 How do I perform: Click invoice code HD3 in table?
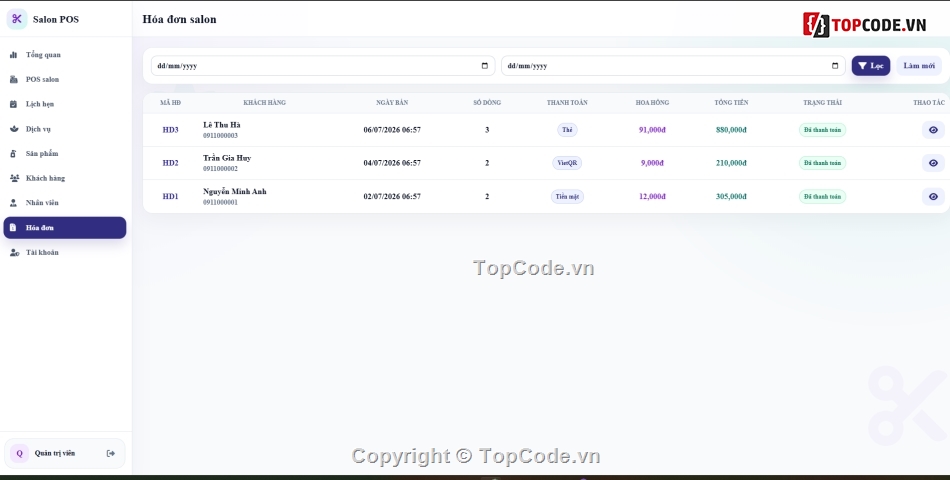[170, 130]
